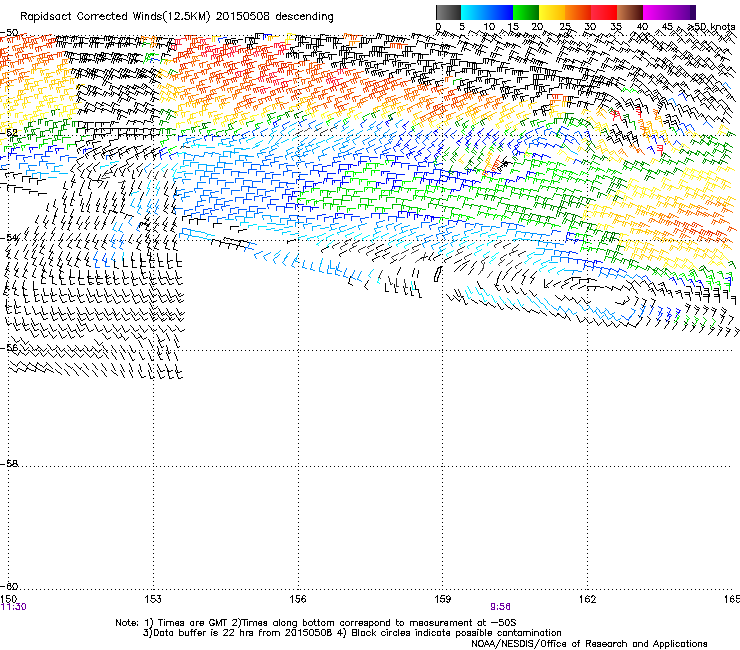740x650 pixels.
Task: Click the purple 9:56 time stamp
Action: [x=500, y=607]
